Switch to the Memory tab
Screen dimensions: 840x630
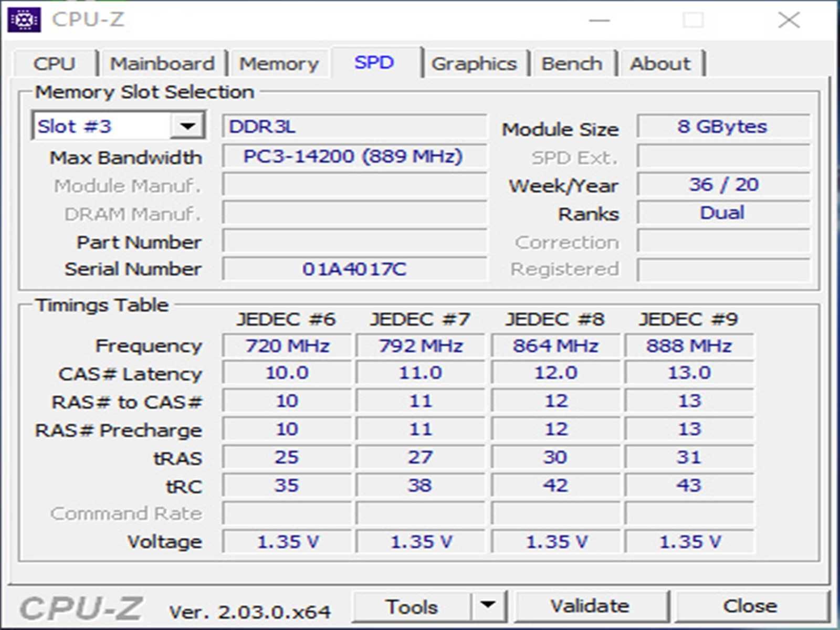[279, 64]
